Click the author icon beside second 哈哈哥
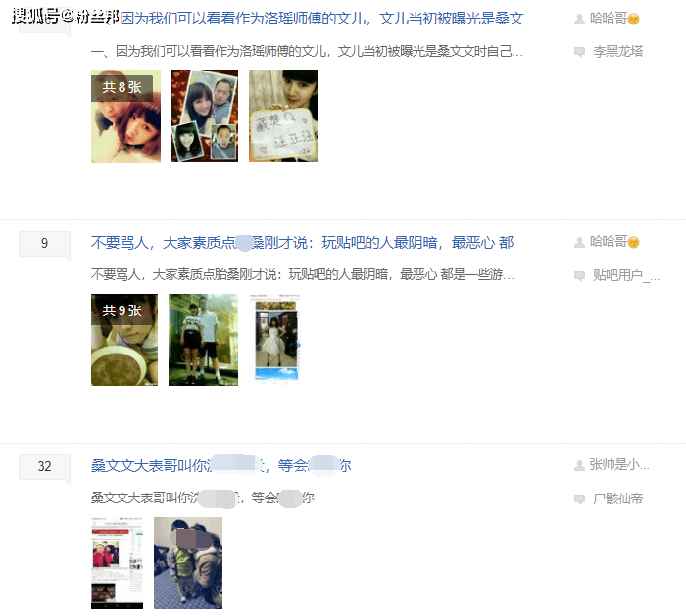Viewport: 686px width, 616px height. (x=579, y=242)
